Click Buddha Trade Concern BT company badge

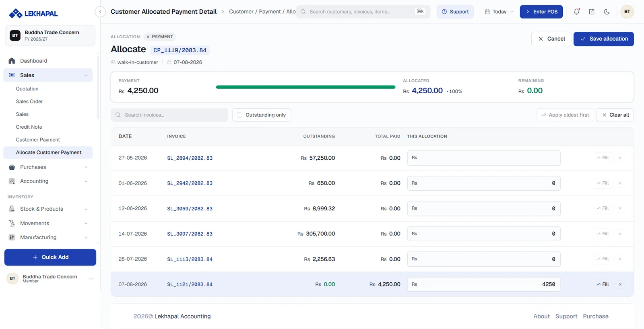(x=15, y=35)
